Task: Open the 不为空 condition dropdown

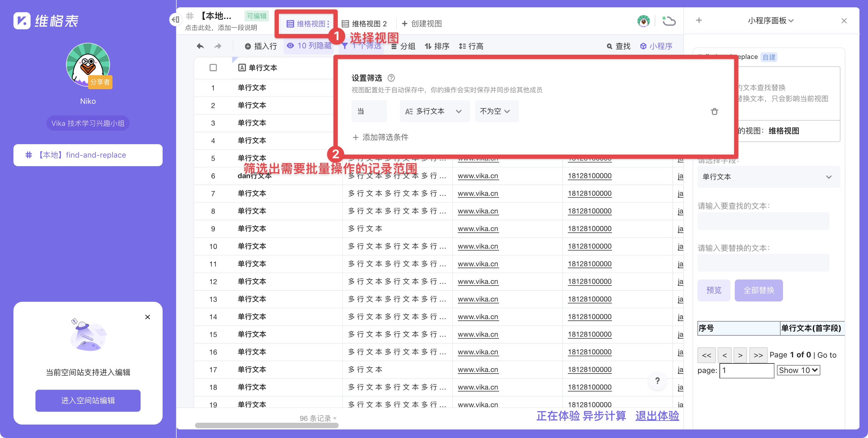Action: (496, 111)
